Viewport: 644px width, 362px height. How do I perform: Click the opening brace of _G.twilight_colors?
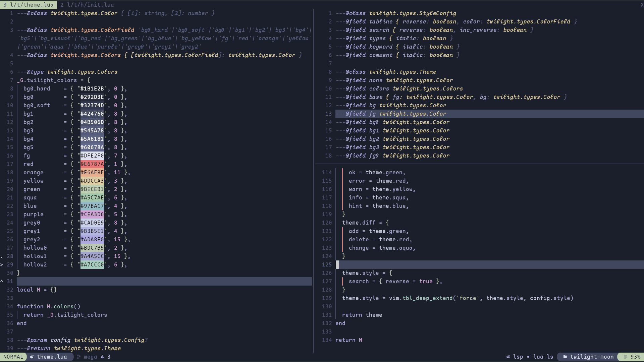coord(89,80)
